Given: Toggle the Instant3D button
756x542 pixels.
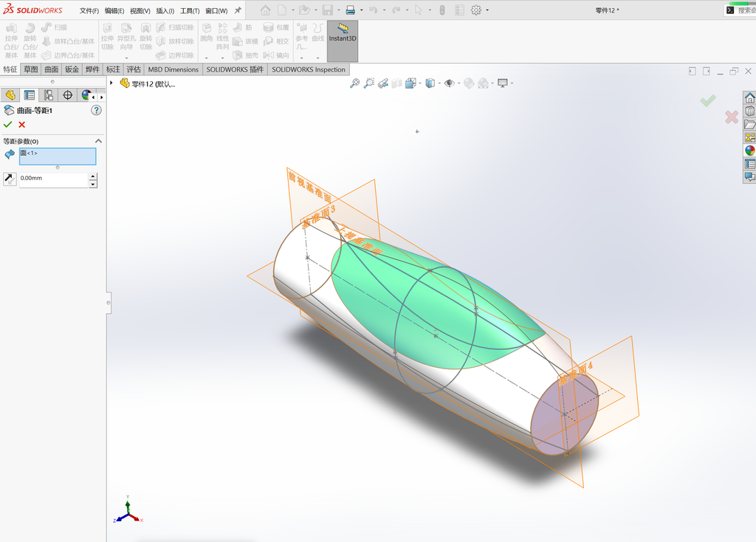Looking at the screenshot, I should 343,41.
